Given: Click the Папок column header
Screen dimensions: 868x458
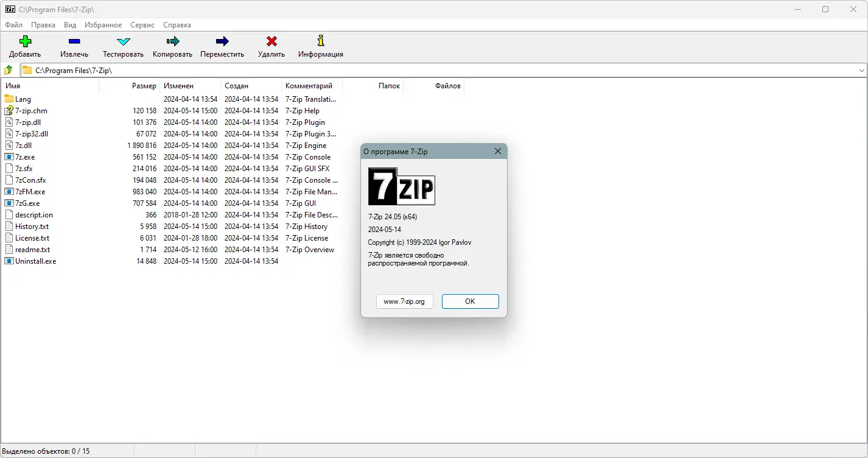Looking at the screenshot, I should (373, 86).
